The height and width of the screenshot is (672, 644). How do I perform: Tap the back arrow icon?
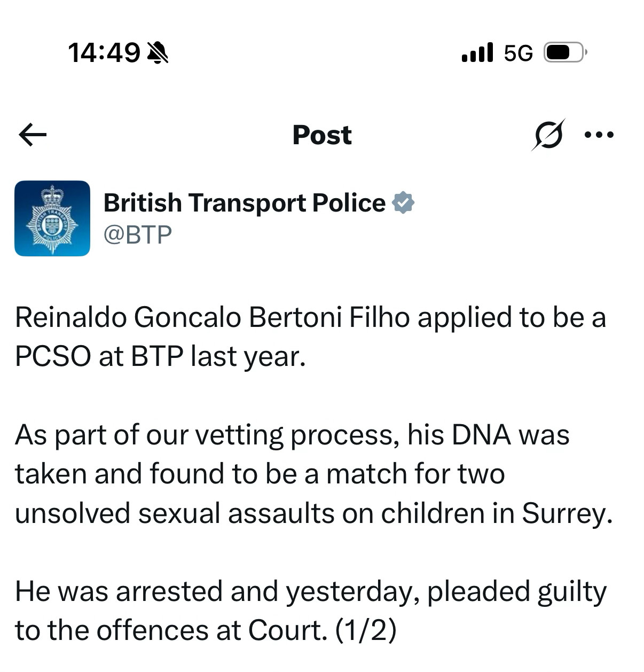pos(33,135)
